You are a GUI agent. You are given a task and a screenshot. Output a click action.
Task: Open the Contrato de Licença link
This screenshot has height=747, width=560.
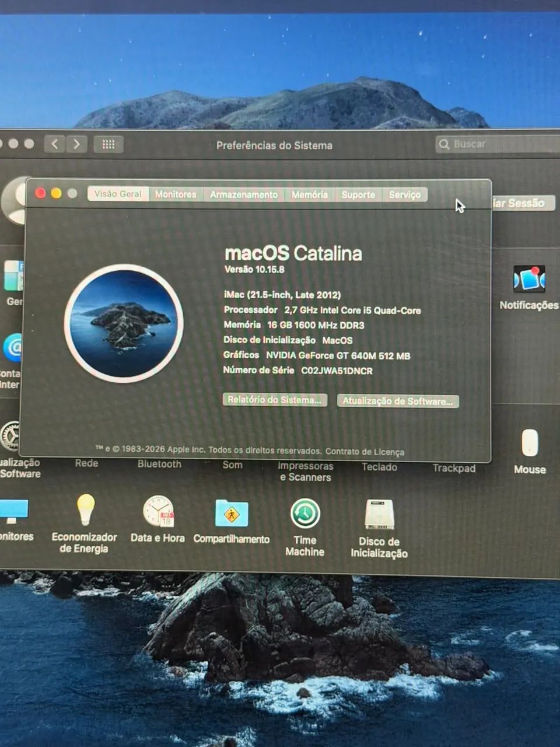click(x=365, y=452)
